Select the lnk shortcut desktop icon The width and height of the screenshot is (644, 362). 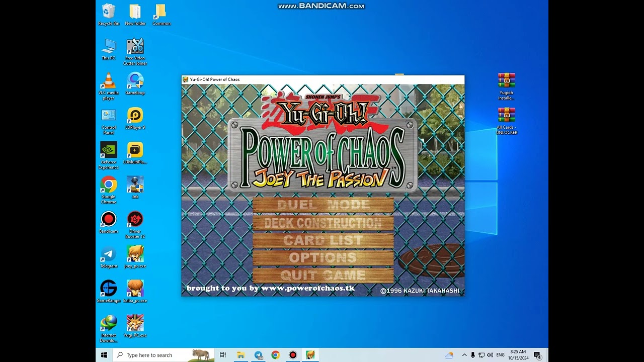point(135,188)
